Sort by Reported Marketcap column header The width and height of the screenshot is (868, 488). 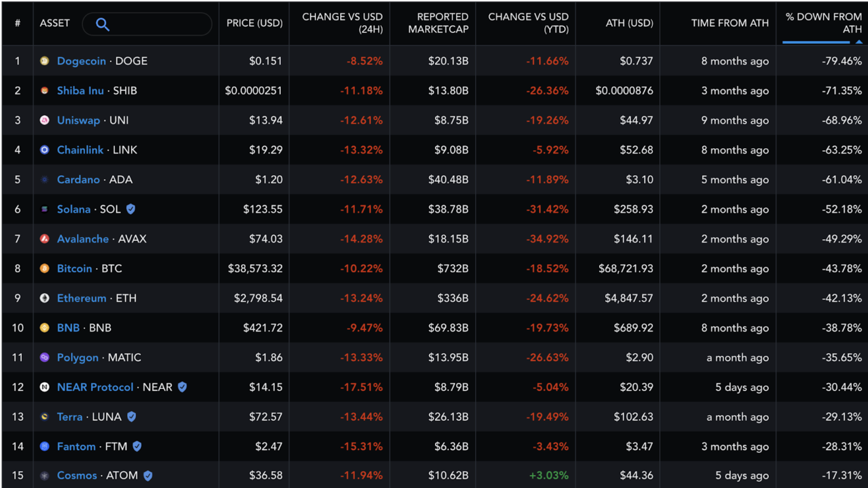click(438, 23)
